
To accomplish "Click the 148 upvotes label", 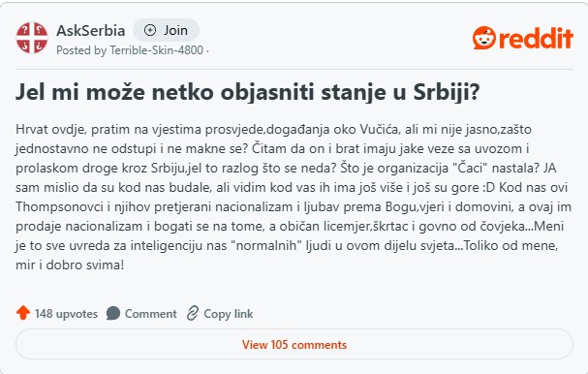I will [x=66, y=314].
